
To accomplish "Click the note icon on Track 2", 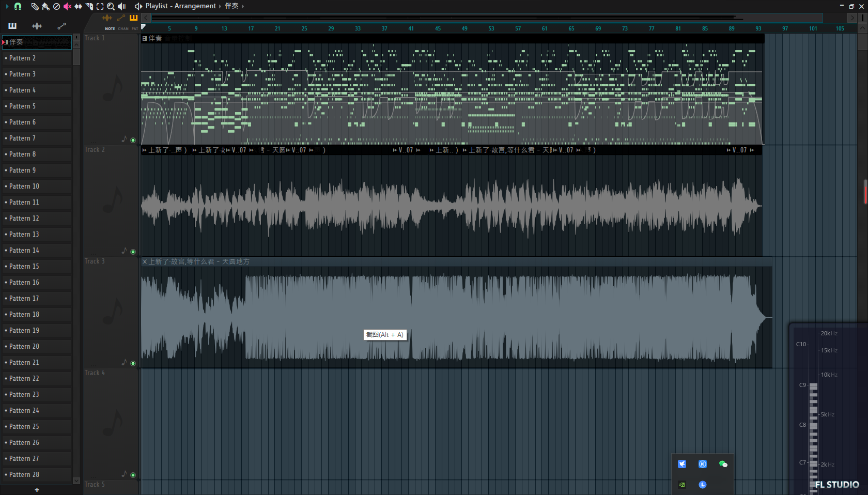I will 124,251.
